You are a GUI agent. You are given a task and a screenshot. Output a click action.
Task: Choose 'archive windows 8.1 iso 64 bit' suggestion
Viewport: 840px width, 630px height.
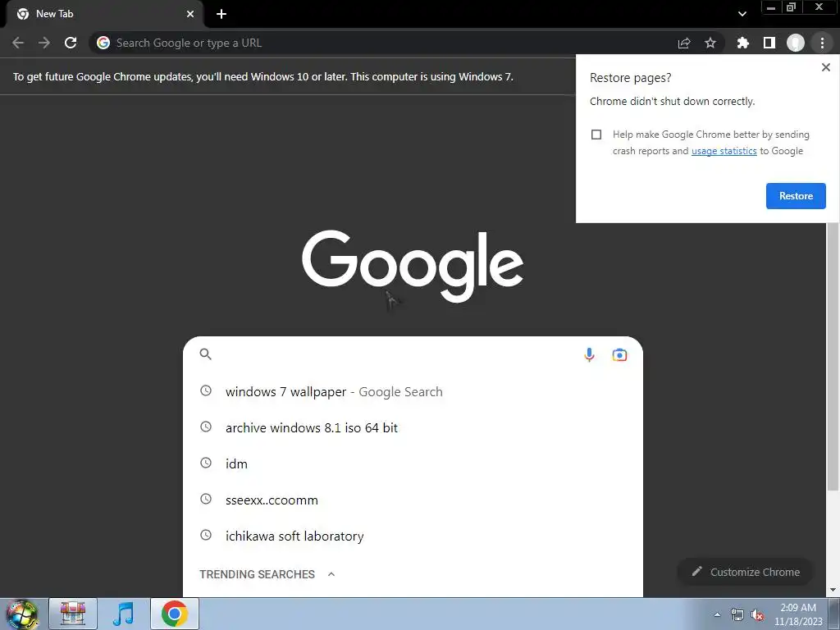[x=413, y=427]
